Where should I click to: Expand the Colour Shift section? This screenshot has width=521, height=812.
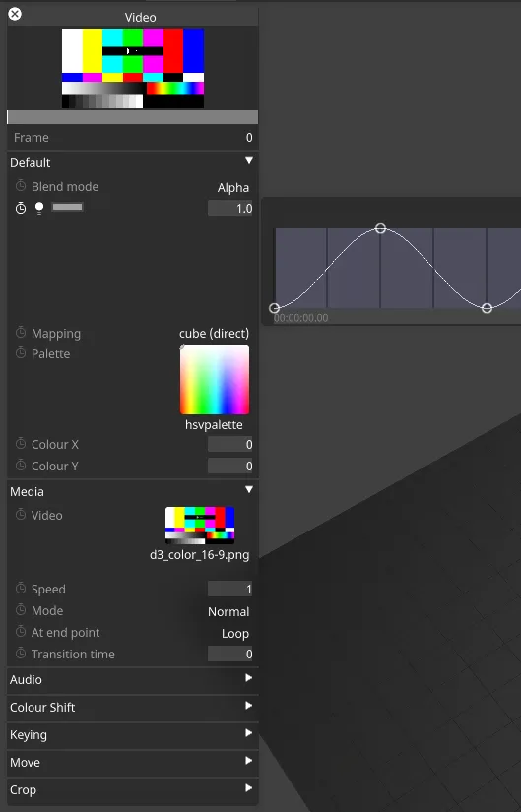click(x=249, y=706)
